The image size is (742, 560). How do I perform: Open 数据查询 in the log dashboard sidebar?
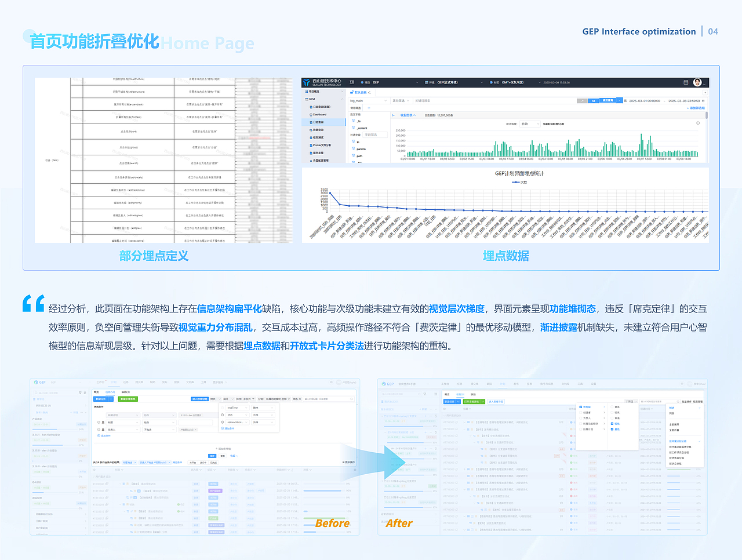tap(318, 130)
